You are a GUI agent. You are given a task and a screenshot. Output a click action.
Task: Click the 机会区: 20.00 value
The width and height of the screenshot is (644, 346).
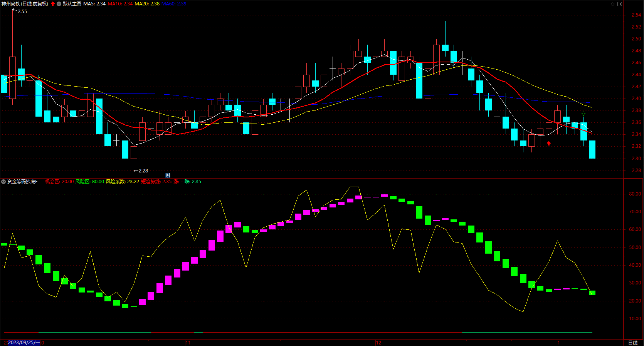pyautogui.click(x=59, y=182)
